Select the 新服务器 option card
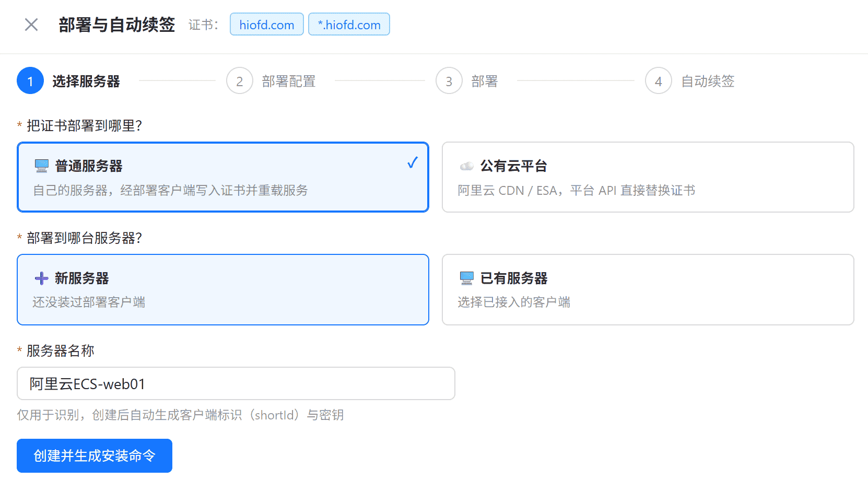Viewport: 868px width, 491px height. (223, 290)
